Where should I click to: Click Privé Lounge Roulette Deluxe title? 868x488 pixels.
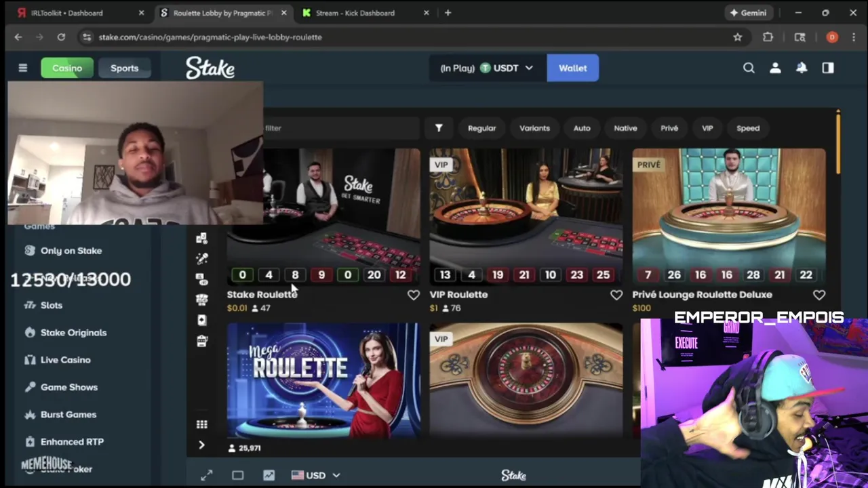click(x=702, y=295)
